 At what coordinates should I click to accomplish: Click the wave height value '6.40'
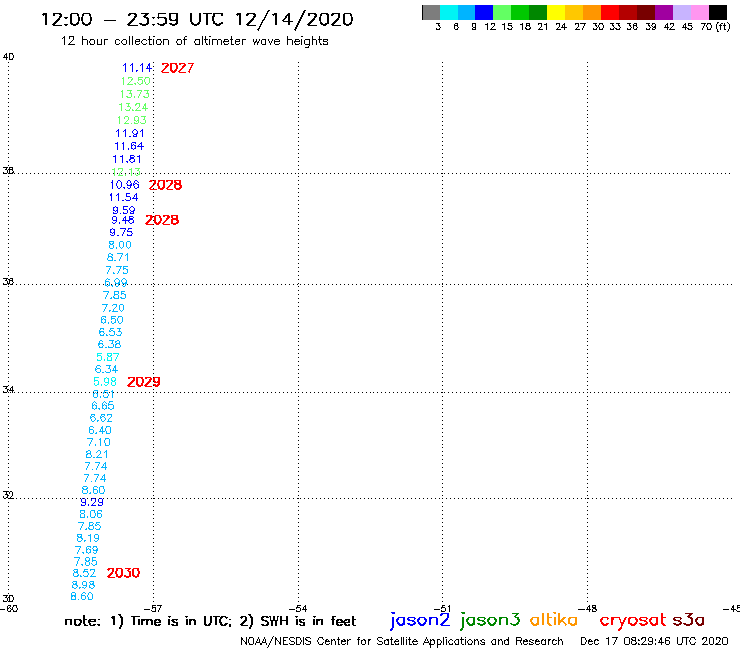[100, 431]
